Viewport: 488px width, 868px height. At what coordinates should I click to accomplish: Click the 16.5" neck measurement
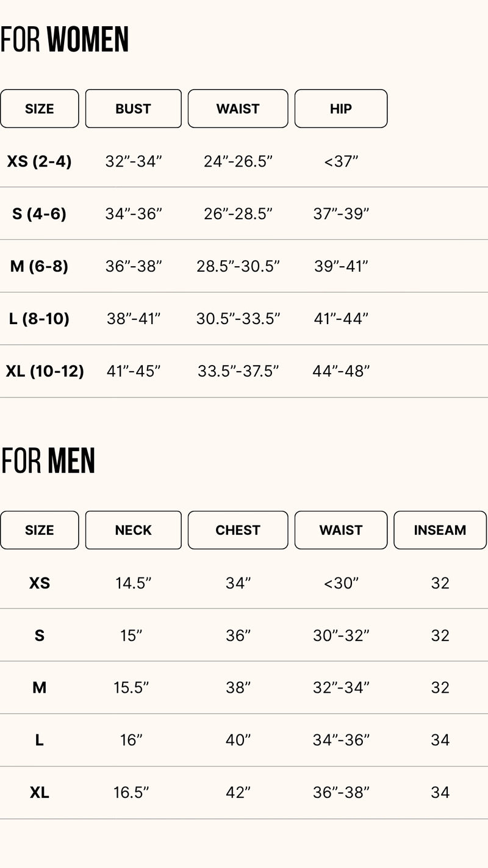(131, 792)
